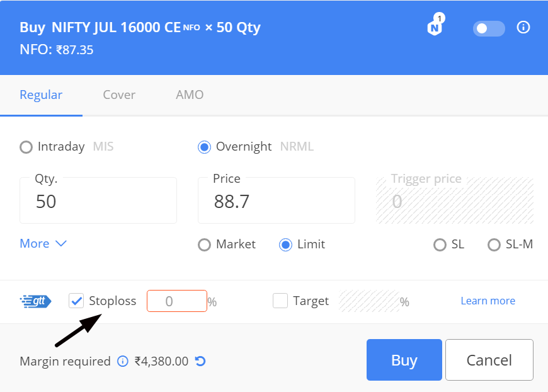The image size is (548, 392).
Task: Untick the Stoploss checkbox
Action: pos(76,301)
